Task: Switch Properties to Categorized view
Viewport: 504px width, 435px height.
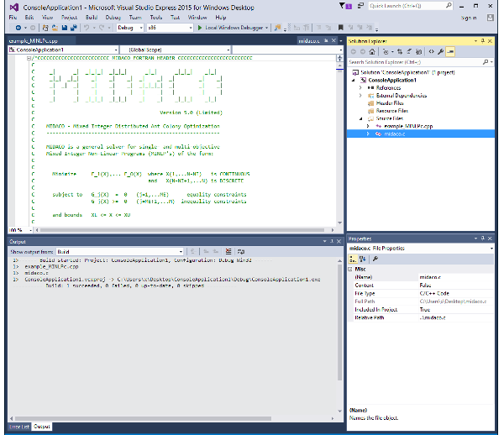Action: (x=353, y=259)
